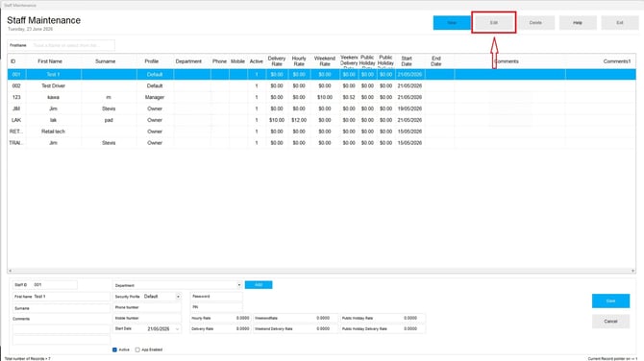The image size is (644, 361).
Task: Click the Mobile Number field
Action: click(x=147, y=318)
